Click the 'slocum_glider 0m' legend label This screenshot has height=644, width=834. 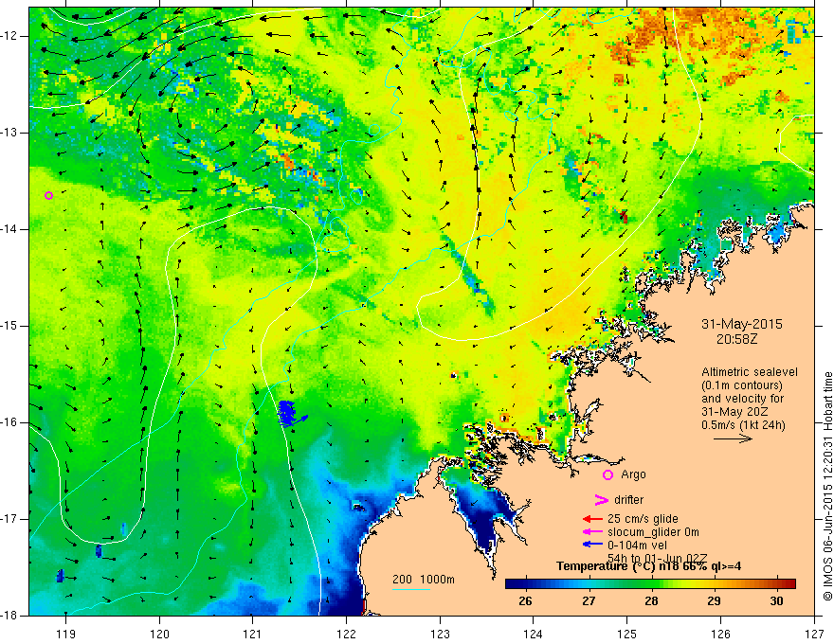653,532
